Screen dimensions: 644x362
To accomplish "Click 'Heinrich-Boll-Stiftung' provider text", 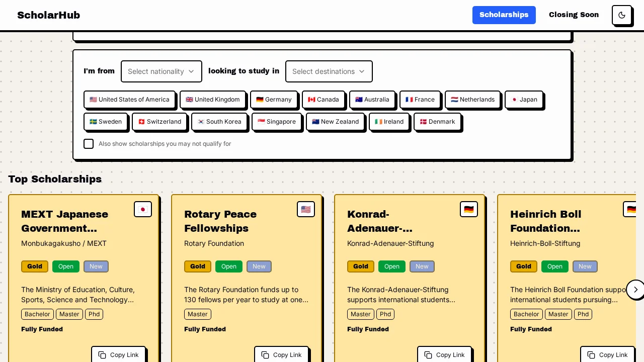I will point(545,243).
